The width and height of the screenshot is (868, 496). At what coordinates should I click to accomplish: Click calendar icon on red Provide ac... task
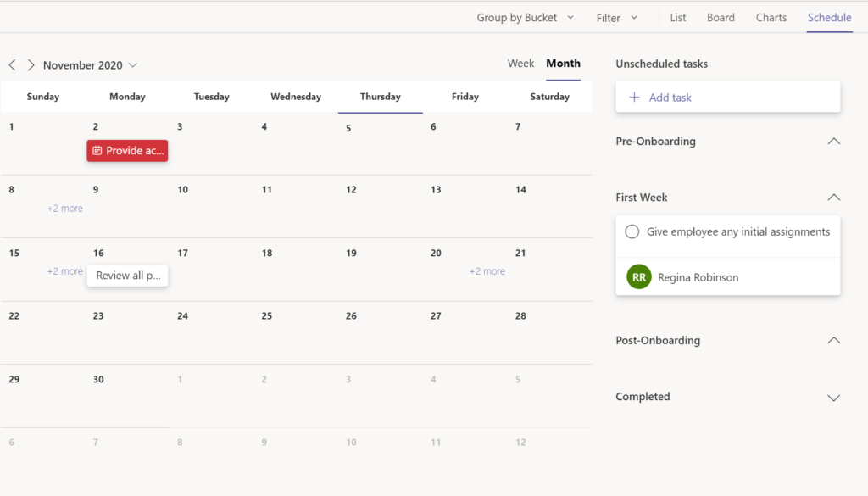click(x=97, y=151)
